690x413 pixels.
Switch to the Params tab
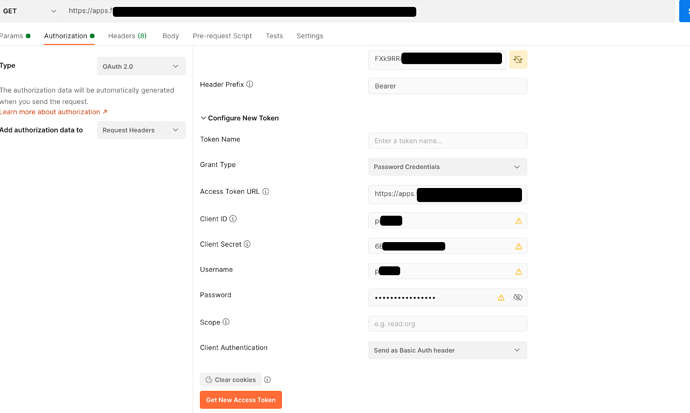coord(15,36)
